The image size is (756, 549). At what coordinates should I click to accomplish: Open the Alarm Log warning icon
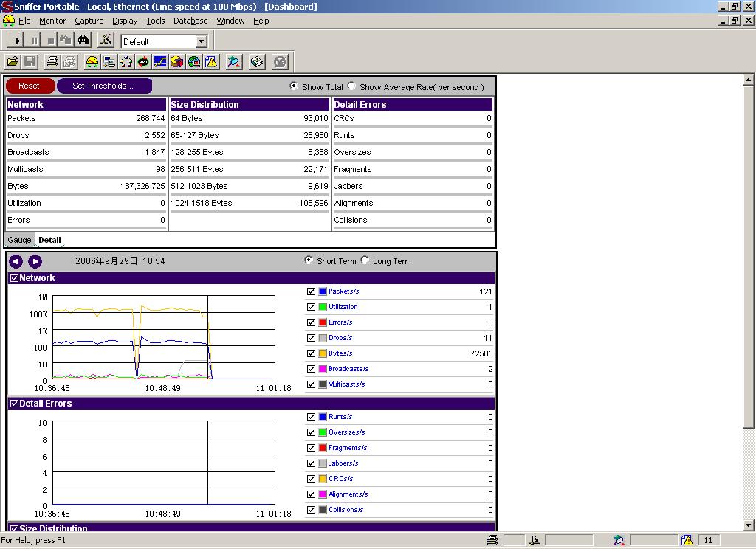pos(211,62)
